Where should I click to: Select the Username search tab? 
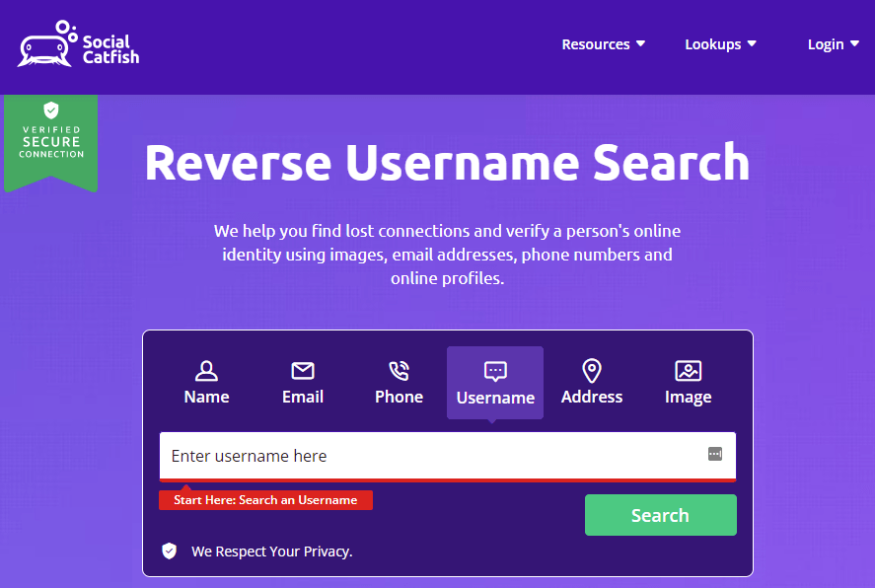coord(495,383)
